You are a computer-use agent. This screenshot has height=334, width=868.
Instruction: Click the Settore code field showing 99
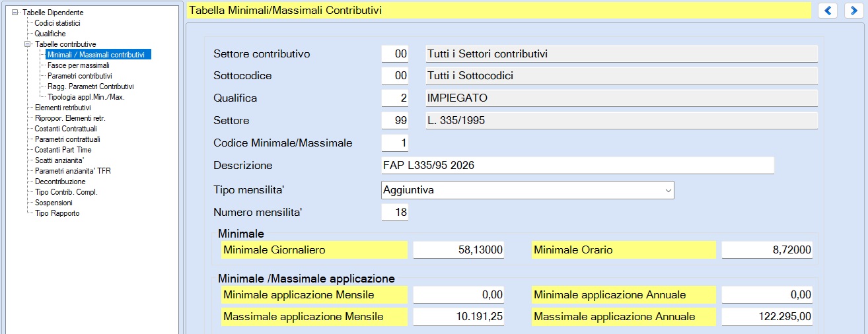(x=394, y=121)
